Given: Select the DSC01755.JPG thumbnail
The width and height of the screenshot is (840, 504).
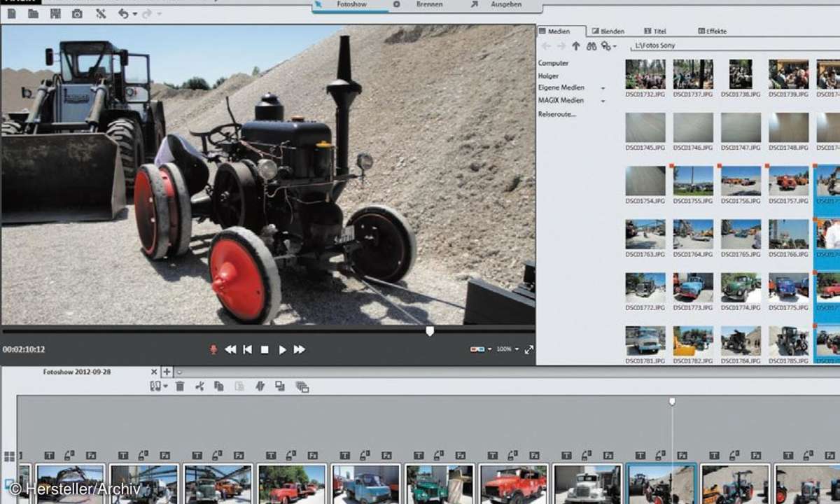Looking at the screenshot, I should (x=693, y=181).
